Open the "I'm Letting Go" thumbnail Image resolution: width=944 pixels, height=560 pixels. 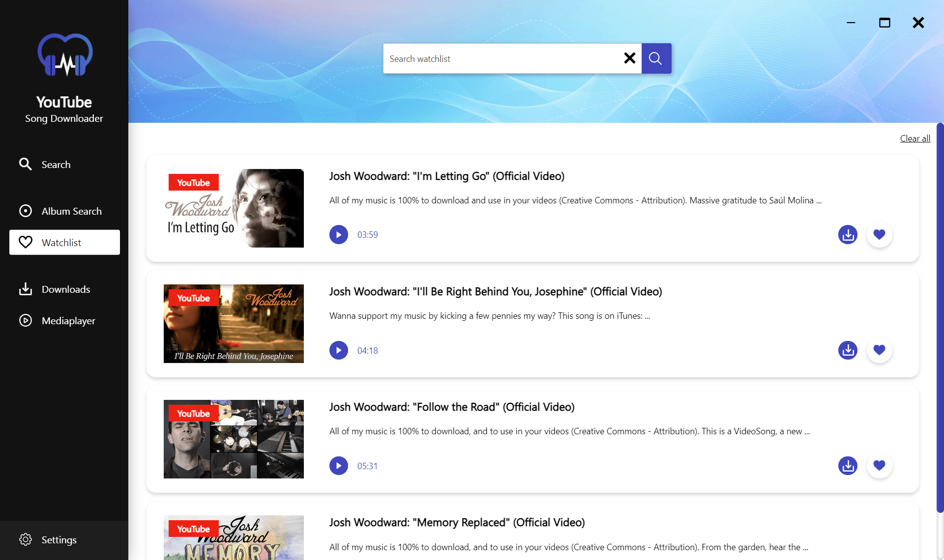[x=234, y=208]
